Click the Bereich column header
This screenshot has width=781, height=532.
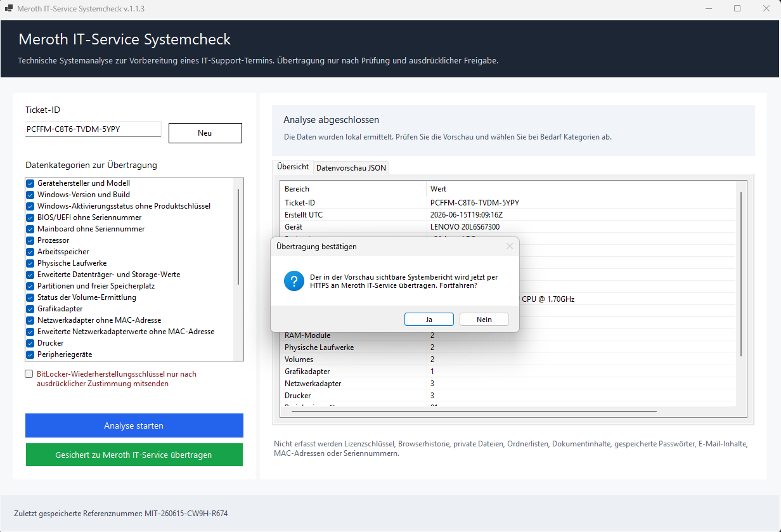pyautogui.click(x=354, y=189)
